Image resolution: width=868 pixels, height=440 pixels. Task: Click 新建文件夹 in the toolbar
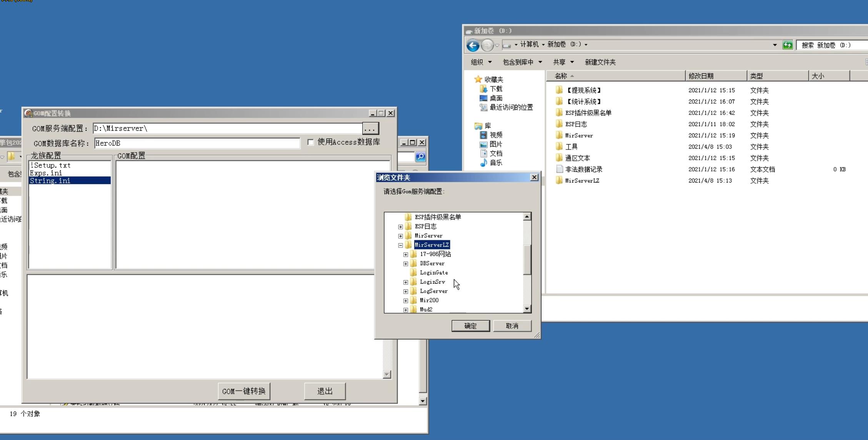600,62
